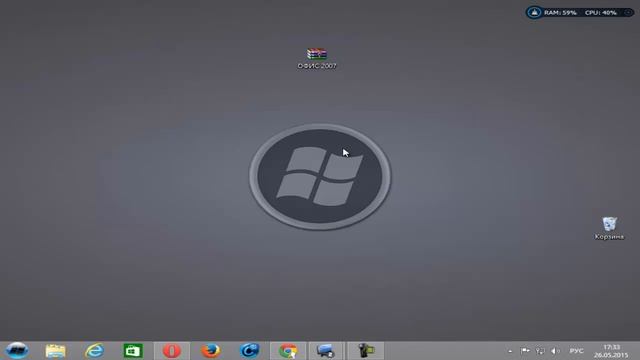Click the small round button on RAM/CPU widget
The height and width of the screenshot is (360, 640).
[x=628, y=13]
